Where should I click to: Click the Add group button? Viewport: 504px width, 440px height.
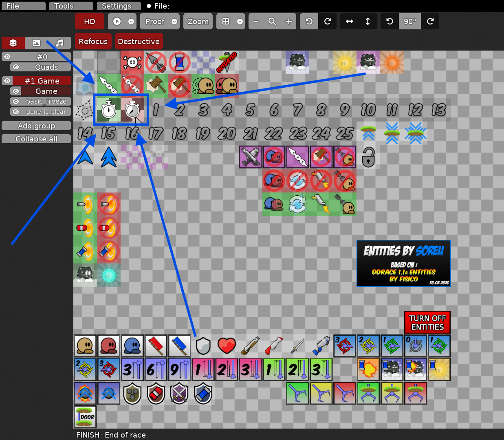click(36, 126)
